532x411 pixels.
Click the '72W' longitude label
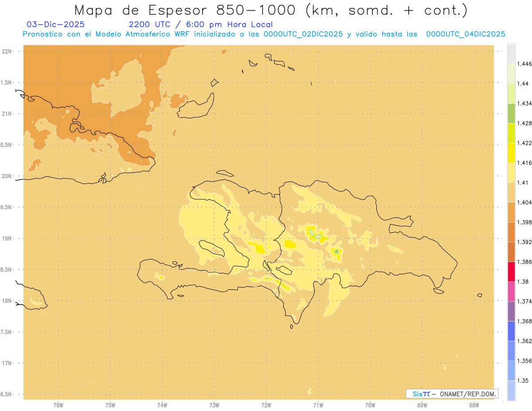pyautogui.click(x=266, y=405)
